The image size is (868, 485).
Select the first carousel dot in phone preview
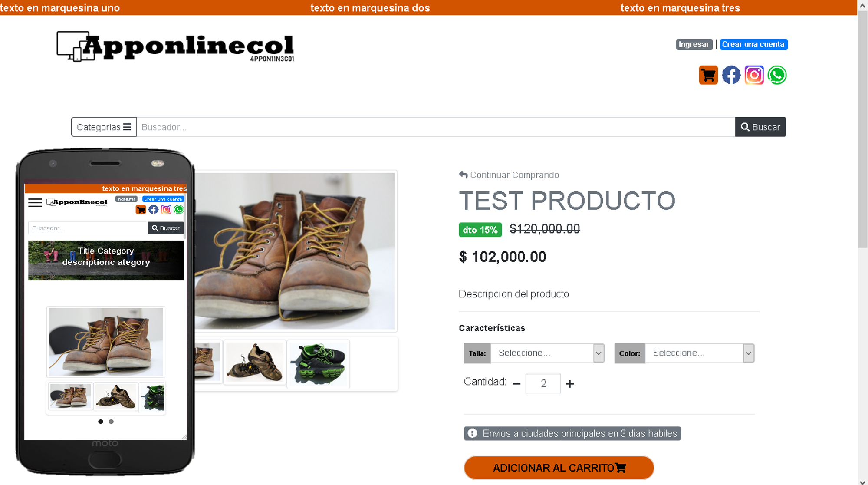101,422
